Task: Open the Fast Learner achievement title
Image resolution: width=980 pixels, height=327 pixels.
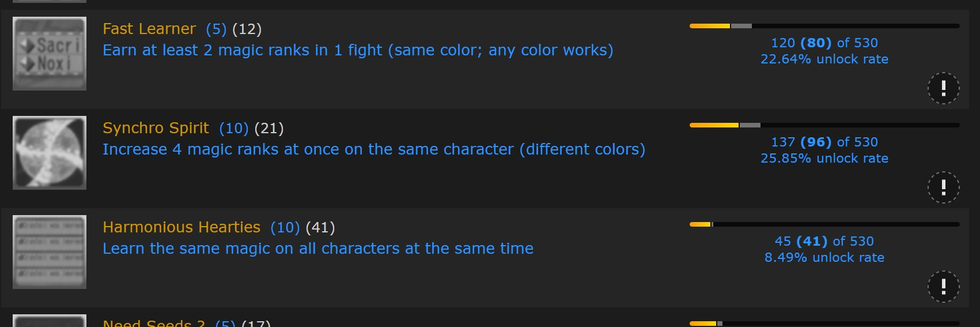Action: click(x=149, y=29)
